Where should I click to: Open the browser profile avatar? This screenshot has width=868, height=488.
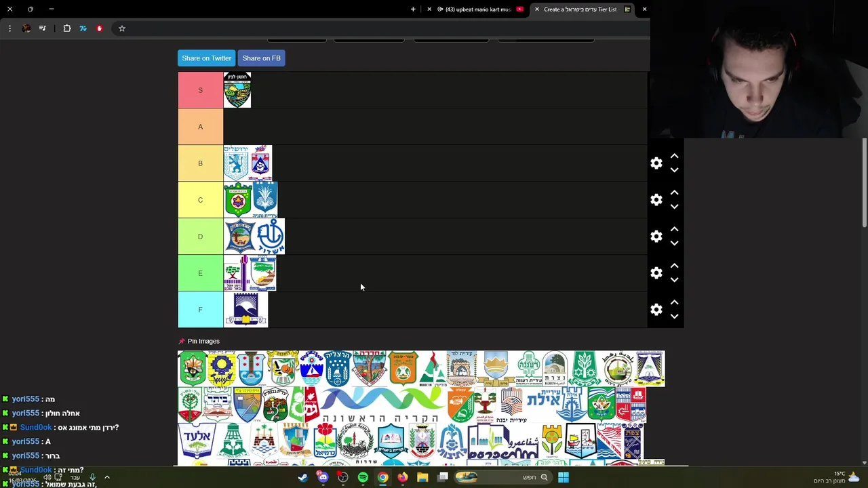click(26, 28)
